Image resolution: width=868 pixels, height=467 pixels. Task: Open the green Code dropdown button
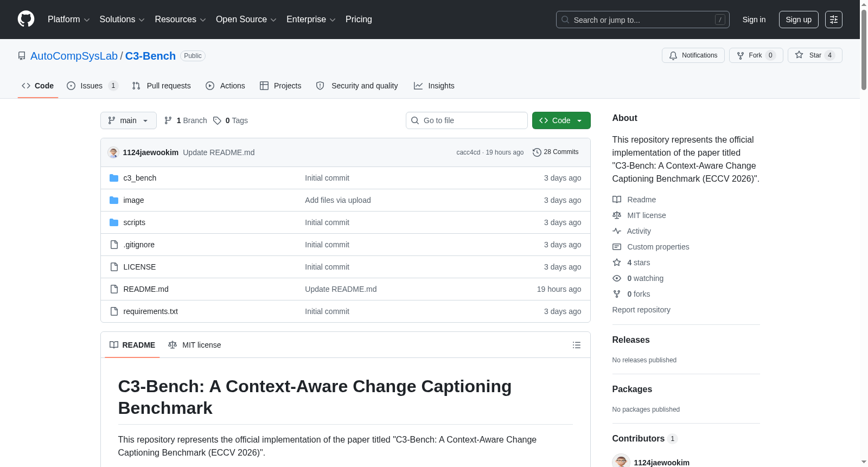tap(561, 120)
